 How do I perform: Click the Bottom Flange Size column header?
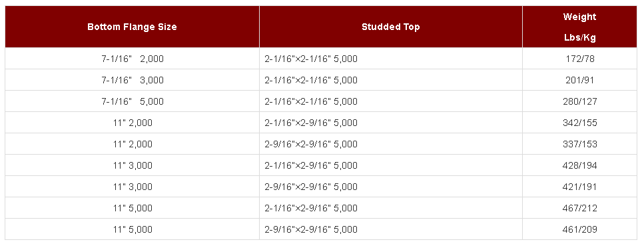click(x=133, y=27)
